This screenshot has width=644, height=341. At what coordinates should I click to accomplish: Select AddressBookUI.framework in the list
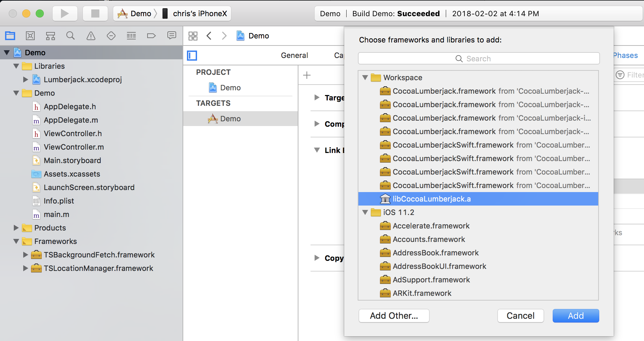[478, 266]
